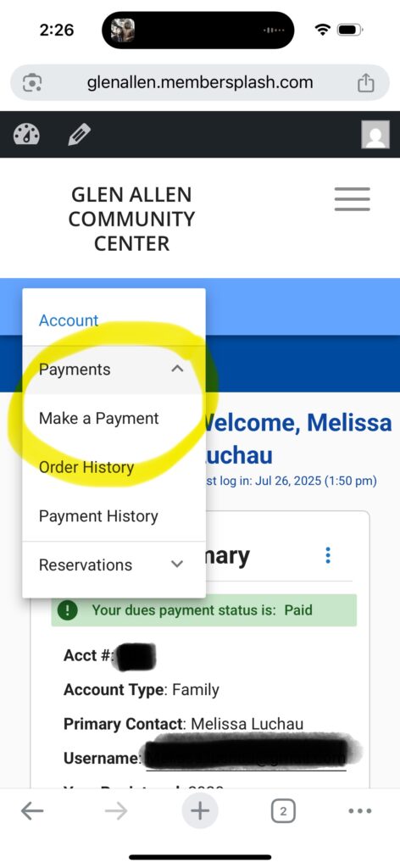Tap the share icon in address bar

366,83
